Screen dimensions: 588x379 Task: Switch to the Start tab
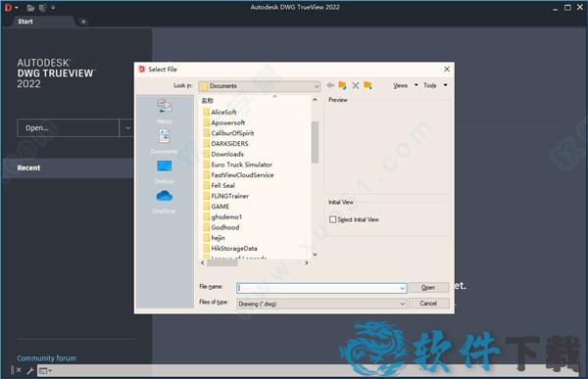tap(25, 22)
